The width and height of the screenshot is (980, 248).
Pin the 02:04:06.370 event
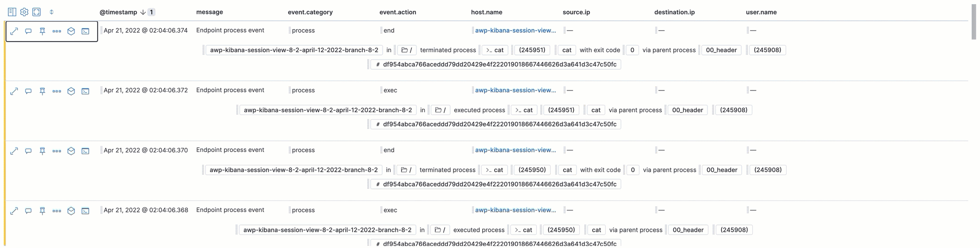coord(43,151)
